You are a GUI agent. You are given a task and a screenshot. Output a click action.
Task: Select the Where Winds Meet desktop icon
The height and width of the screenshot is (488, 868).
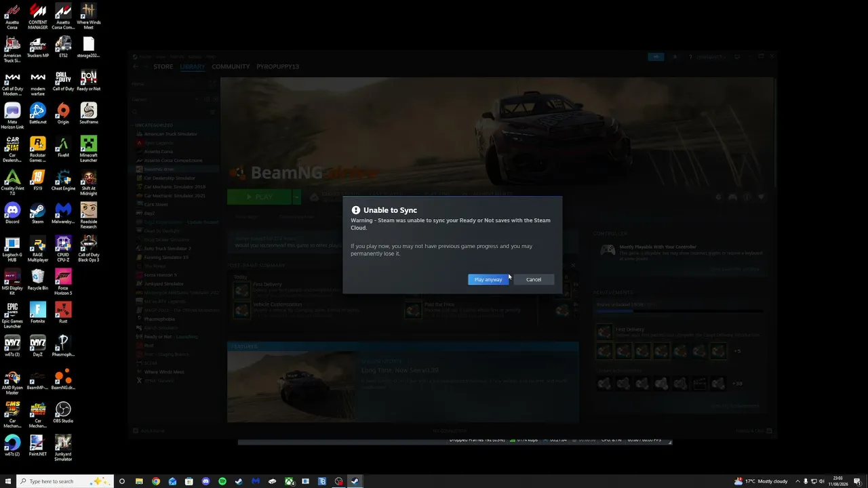88,17
